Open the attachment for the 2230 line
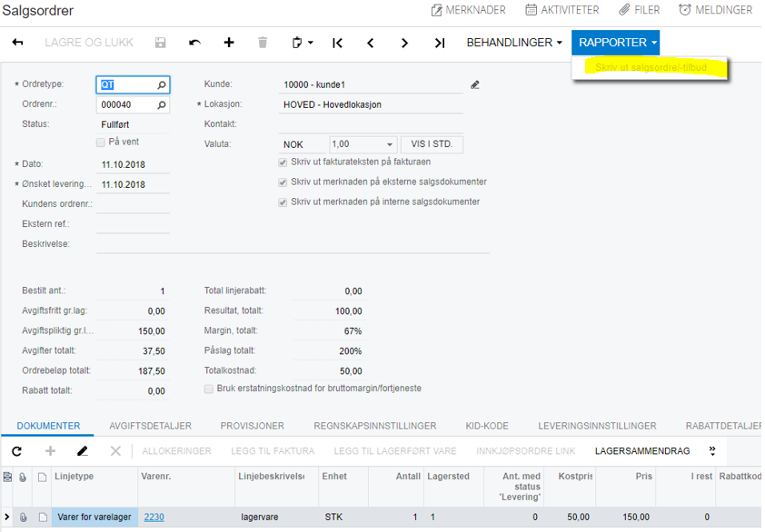This screenshot has height=532, width=765. click(x=23, y=517)
